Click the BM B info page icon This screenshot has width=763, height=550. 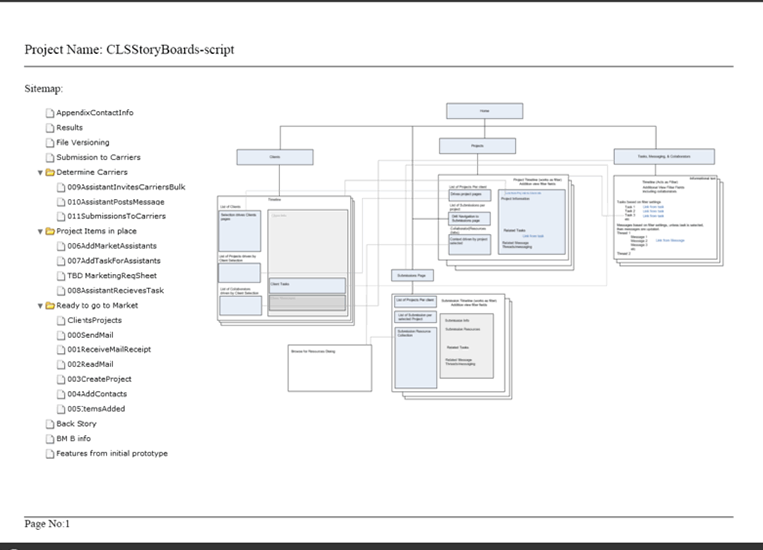click(50, 439)
